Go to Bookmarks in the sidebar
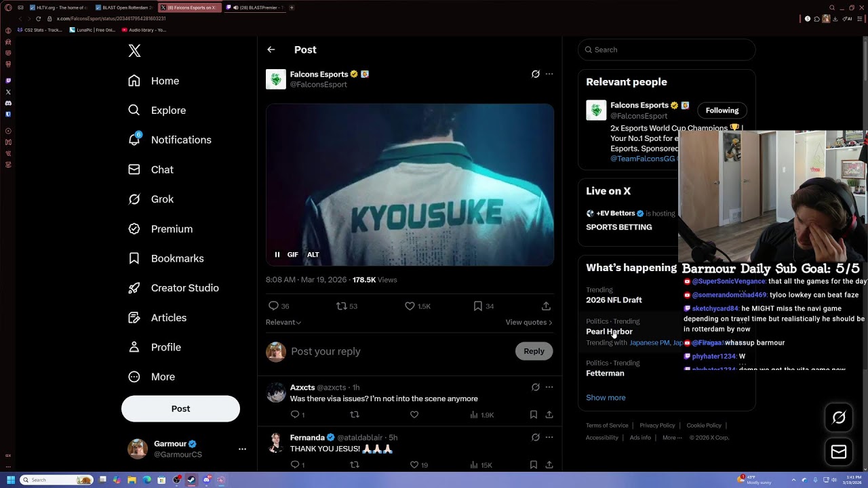This screenshot has height=488, width=868. pos(166,258)
